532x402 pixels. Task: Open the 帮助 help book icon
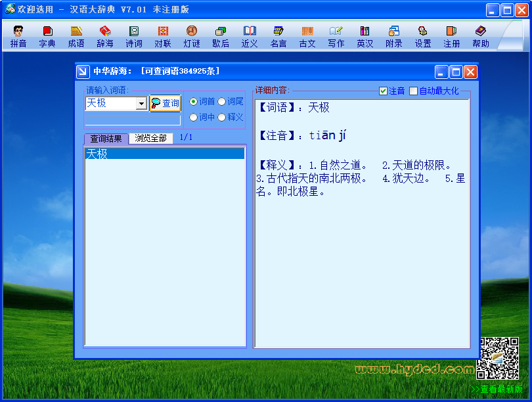(480, 37)
